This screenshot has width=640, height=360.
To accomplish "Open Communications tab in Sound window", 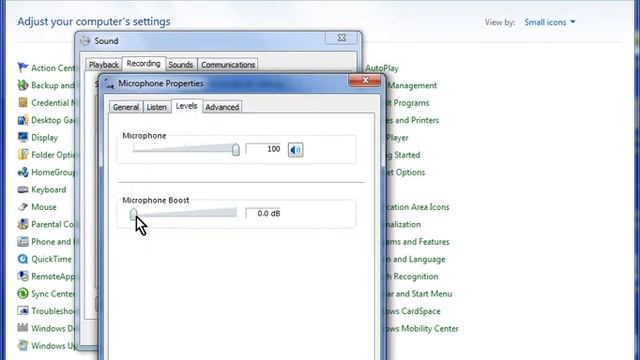I will (x=228, y=64).
